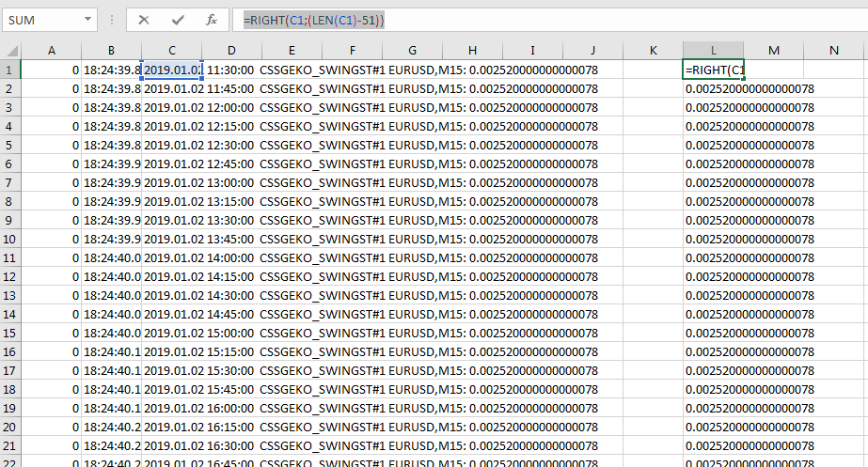Click cell C1 with 2019.01.02 date
The height and width of the screenshot is (467, 868).
(x=171, y=70)
